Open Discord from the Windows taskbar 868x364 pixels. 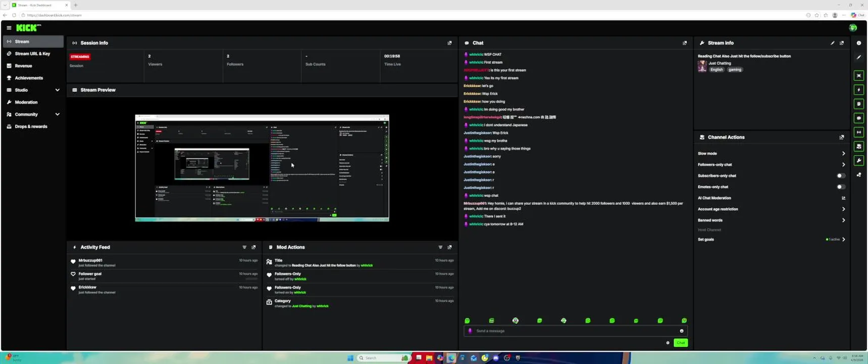496,358
